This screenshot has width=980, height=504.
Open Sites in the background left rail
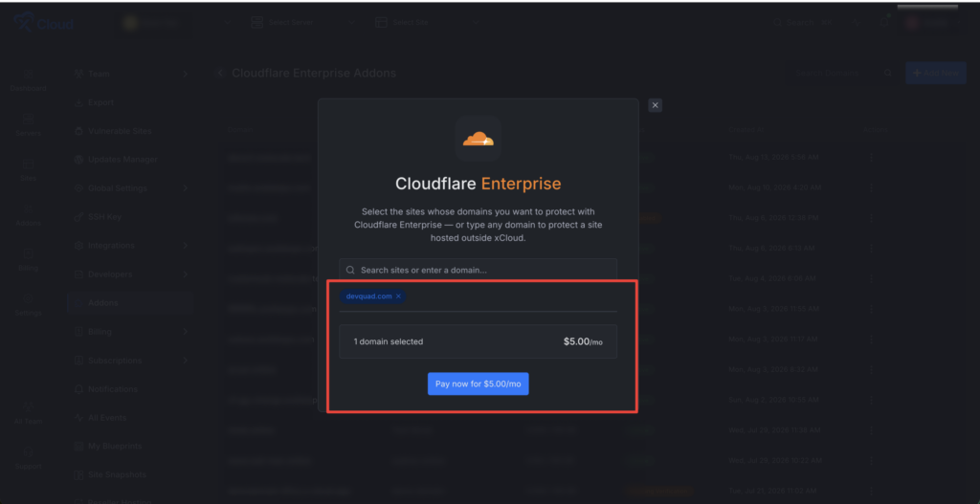click(x=28, y=170)
